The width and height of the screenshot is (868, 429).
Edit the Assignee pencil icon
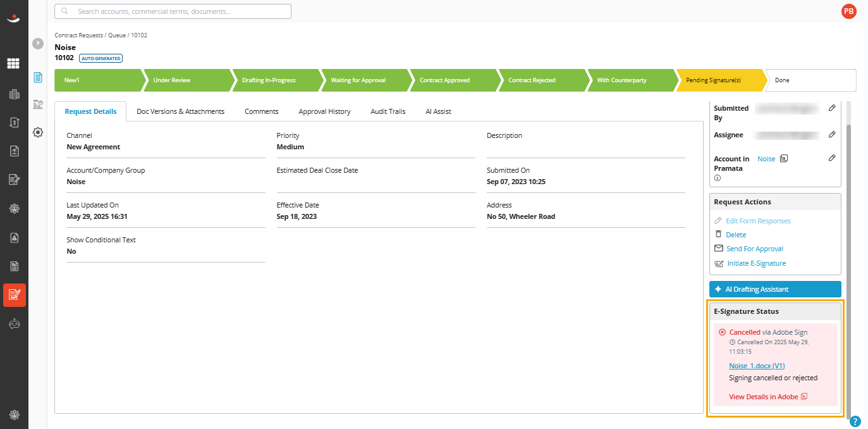832,135
